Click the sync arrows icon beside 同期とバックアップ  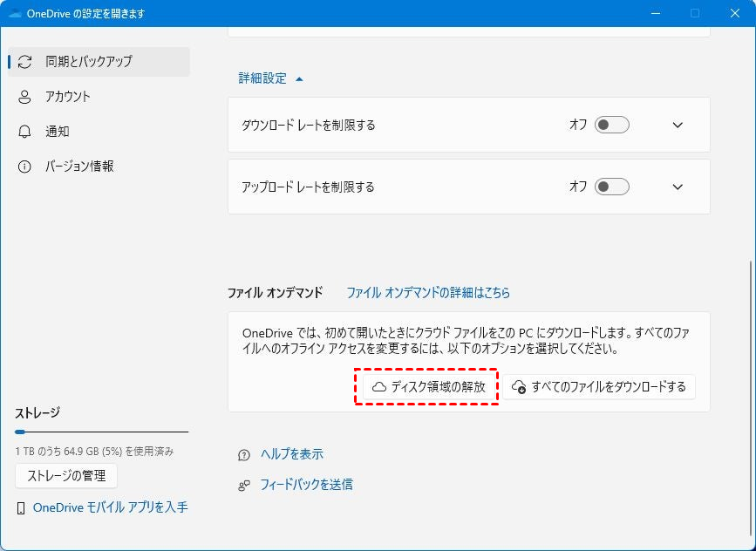[24, 62]
